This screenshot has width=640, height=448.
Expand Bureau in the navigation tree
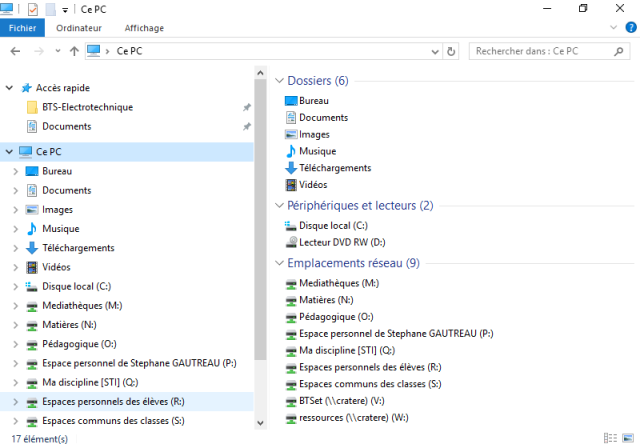click(16, 171)
